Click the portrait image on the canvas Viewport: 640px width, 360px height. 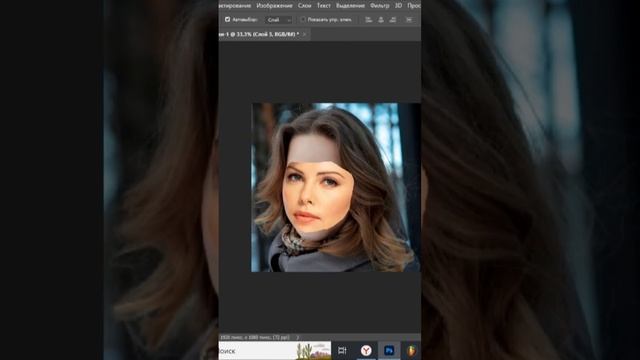pyautogui.click(x=336, y=187)
